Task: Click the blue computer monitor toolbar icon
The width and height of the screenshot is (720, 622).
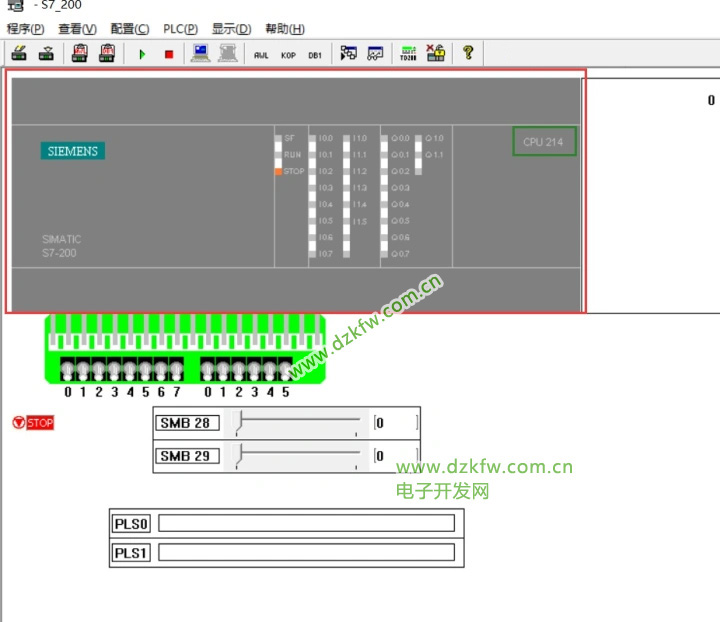Action: pos(200,54)
